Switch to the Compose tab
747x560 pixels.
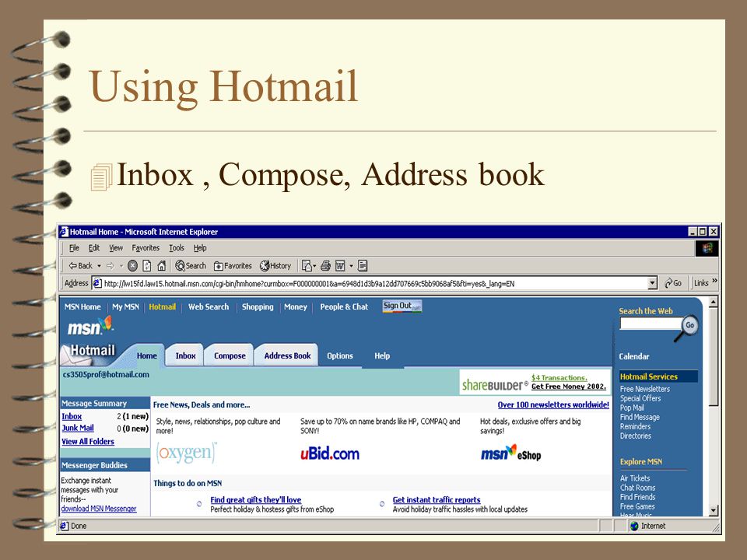(x=230, y=355)
